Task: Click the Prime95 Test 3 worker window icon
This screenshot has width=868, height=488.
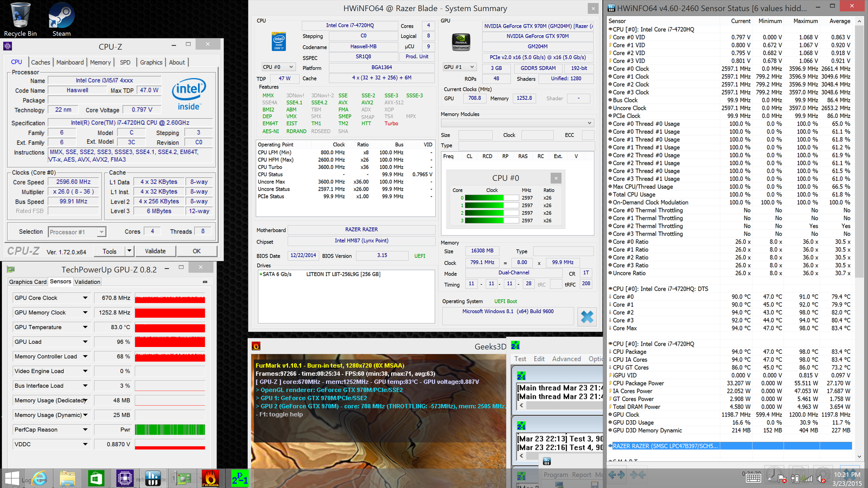Action: (x=521, y=425)
